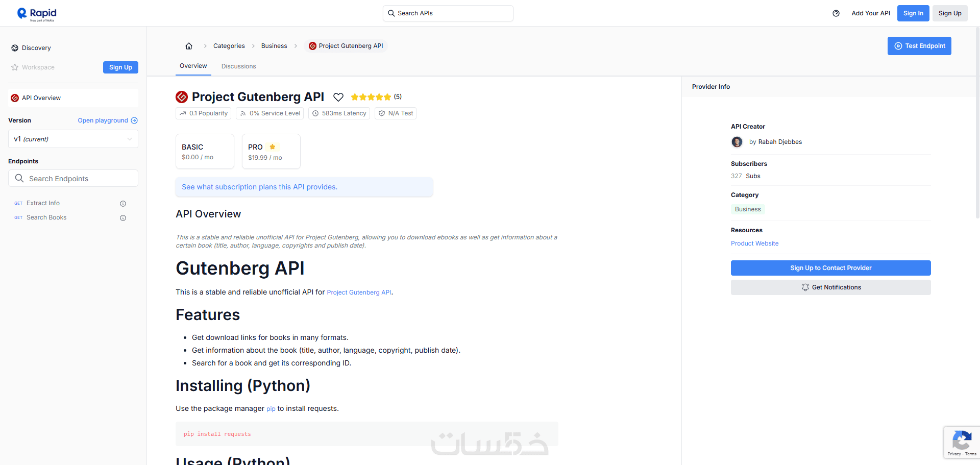Click the Categories breadcrumb
980x465 pixels.
(229, 46)
